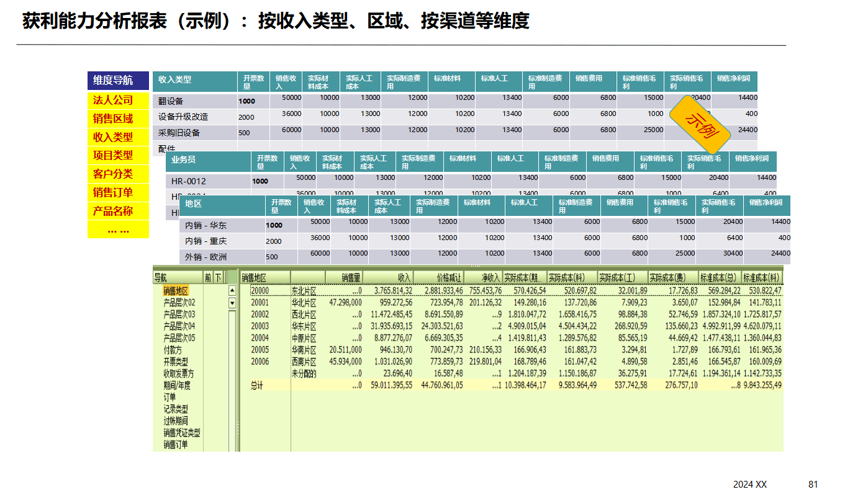Click region code 20003 in the grid
Screen dimensions: 868x492
tap(260, 326)
